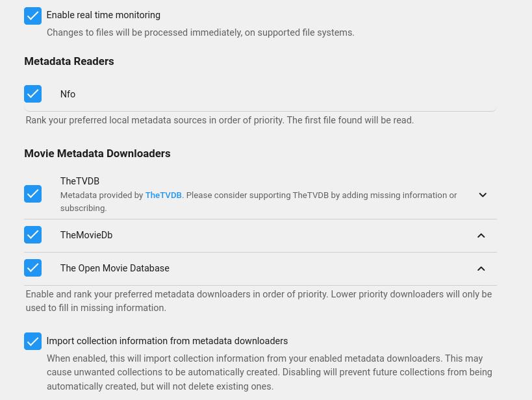
Task: Click the Movie Metadata Downloaders heading
Action: (x=97, y=153)
